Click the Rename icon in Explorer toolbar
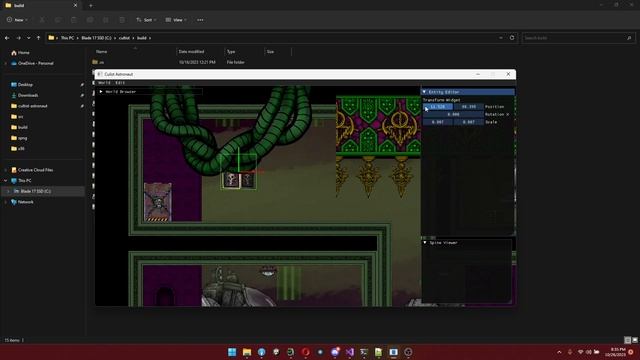Image resolution: width=640 pixels, height=360 pixels. pyautogui.click(x=90, y=20)
